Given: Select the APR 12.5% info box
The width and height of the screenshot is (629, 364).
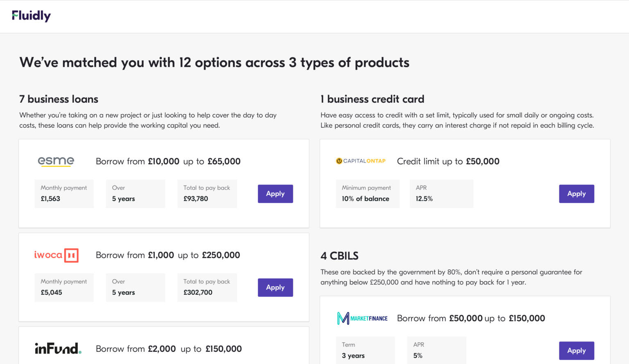Looking at the screenshot, I should [x=441, y=193].
